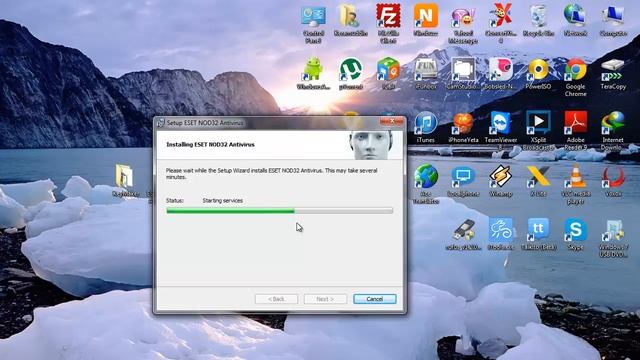Click the disabled Back button in setup
The height and width of the screenshot is (360, 640).
276,299
